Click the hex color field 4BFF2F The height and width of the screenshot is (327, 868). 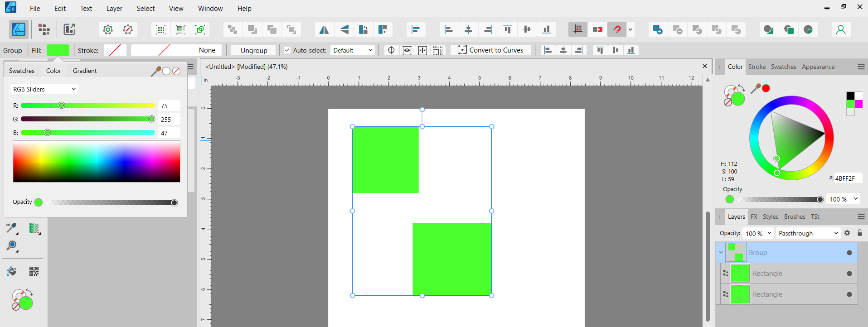tap(848, 178)
